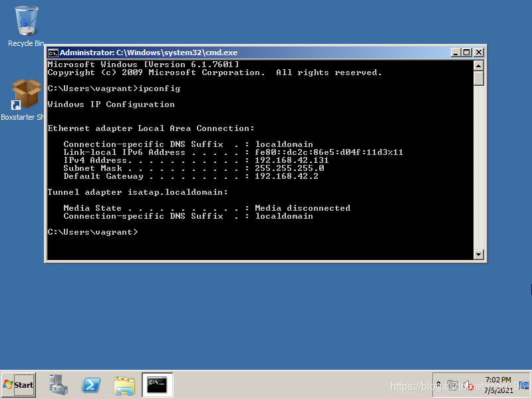Launch Server Manager from the taskbar

(59, 385)
